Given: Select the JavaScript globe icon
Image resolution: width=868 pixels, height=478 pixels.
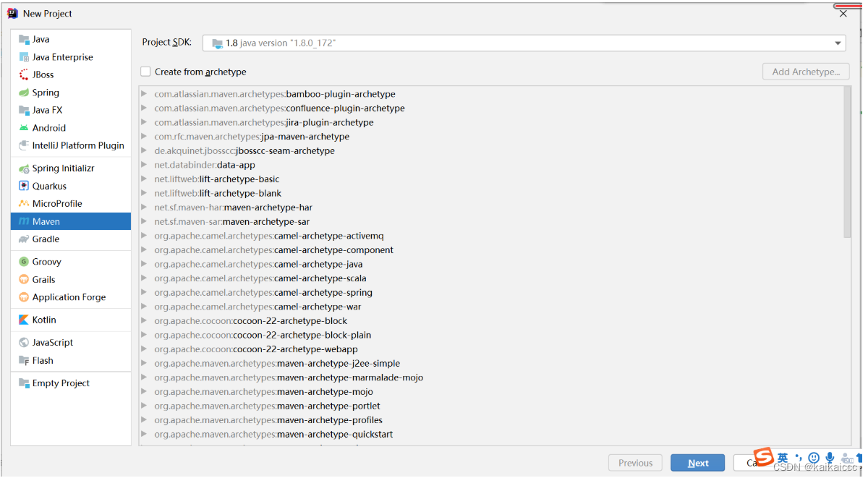Looking at the screenshot, I should (x=25, y=343).
